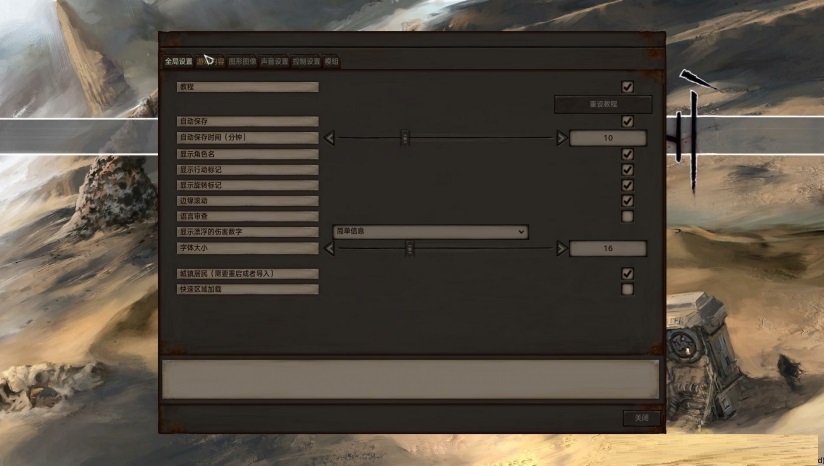The image size is (824, 466).
Task: Open the 游戏内容 tab
Action: point(211,61)
